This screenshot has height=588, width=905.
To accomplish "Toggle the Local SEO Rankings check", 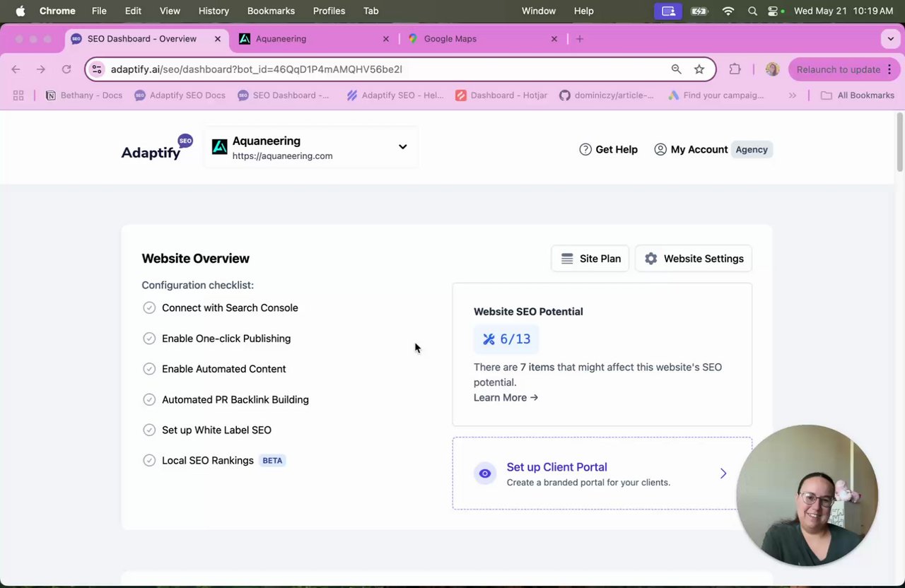I will pyautogui.click(x=149, y=460).
